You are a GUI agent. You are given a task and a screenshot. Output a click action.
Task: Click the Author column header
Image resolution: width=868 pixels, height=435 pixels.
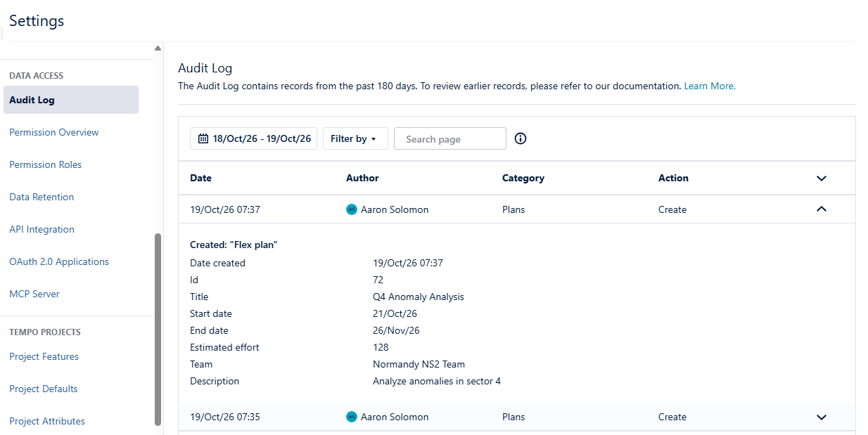[x=362, y=178]
